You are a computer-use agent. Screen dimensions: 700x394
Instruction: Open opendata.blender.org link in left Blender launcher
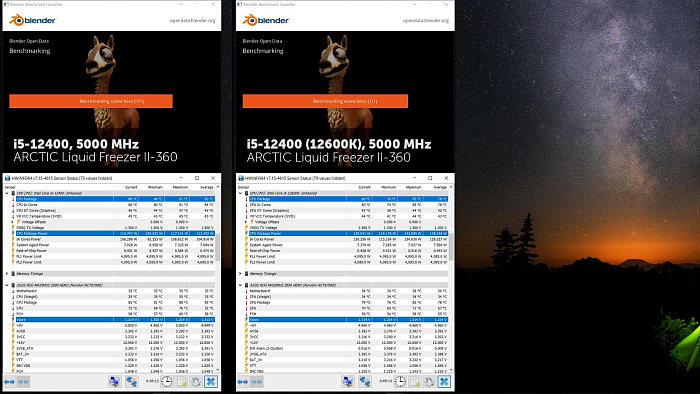click(192, 21)
